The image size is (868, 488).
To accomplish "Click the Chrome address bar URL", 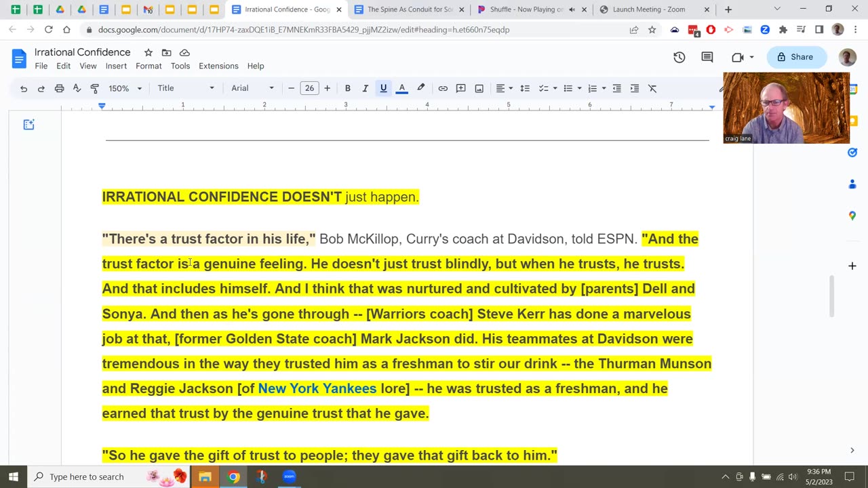I will pyautogui.click(x=304, y=30).
